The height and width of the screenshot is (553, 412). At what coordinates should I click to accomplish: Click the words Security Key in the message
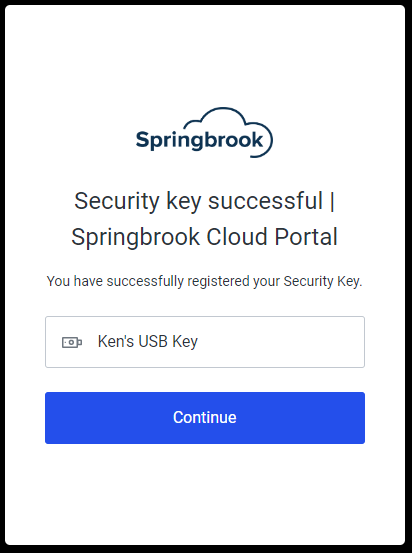coord(322,281)
